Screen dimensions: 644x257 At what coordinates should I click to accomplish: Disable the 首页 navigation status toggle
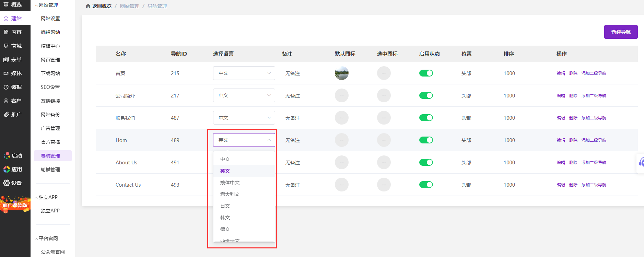426,73
